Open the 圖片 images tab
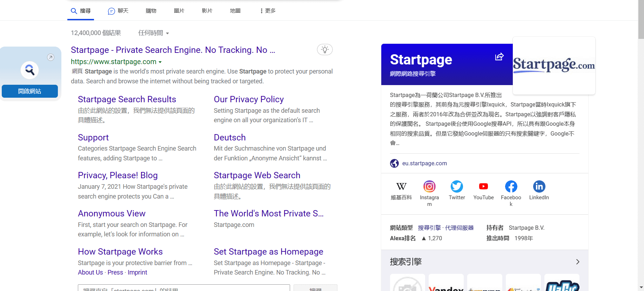The image size is (644, 291). [x=179, y=11]
